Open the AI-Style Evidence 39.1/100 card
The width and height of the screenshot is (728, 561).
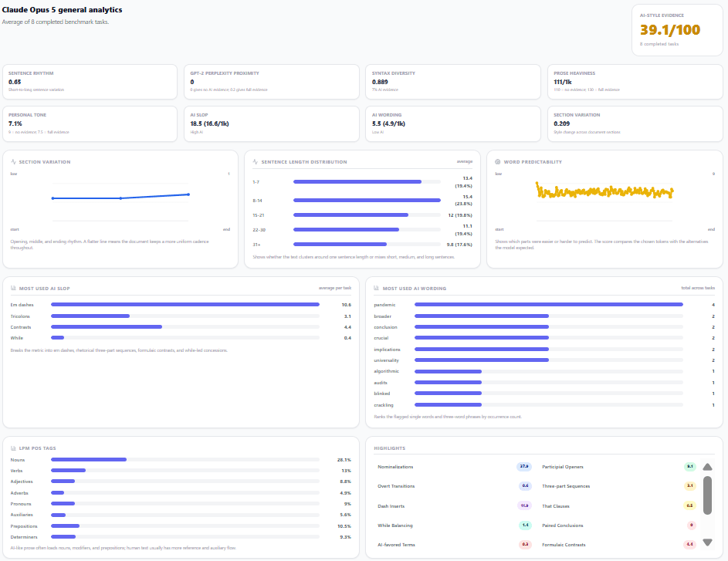677,30
